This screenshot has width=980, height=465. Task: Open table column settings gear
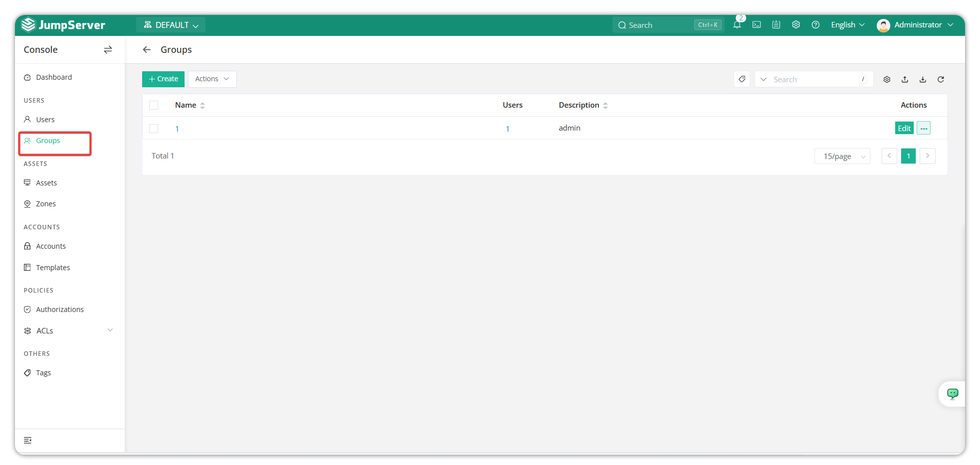pyautogui.click(x=887, y=79)
